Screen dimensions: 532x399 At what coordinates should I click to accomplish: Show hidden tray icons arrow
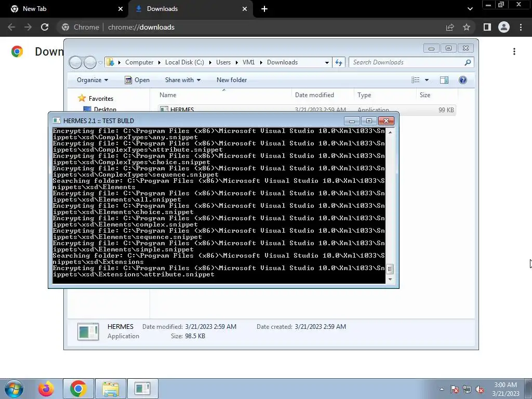[442, 389]
